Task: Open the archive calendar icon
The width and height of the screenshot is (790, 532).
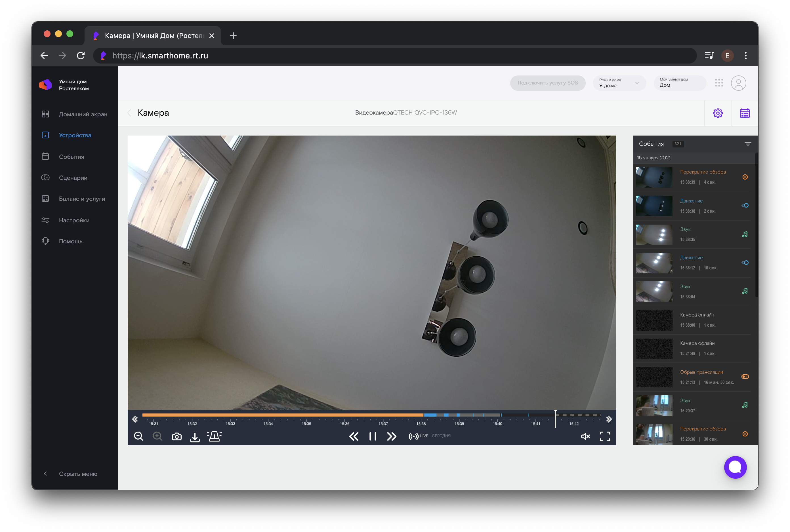Action: click(745, 113)
